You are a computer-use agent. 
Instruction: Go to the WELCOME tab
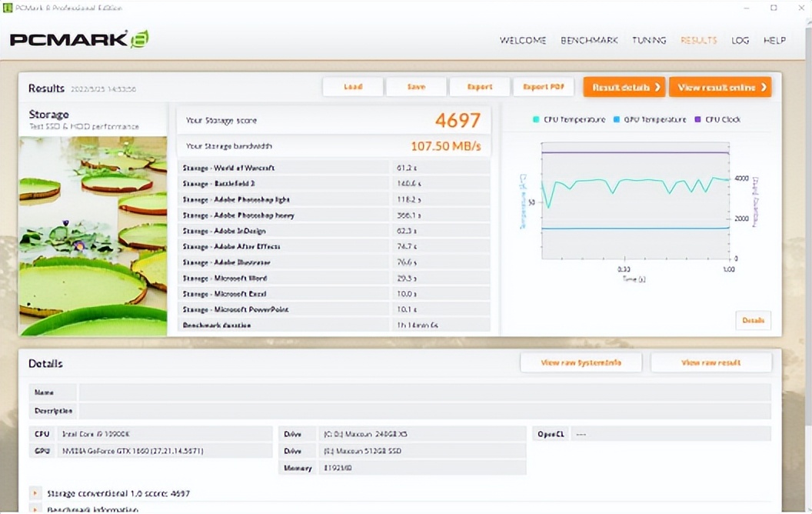[x=523, y=40]
